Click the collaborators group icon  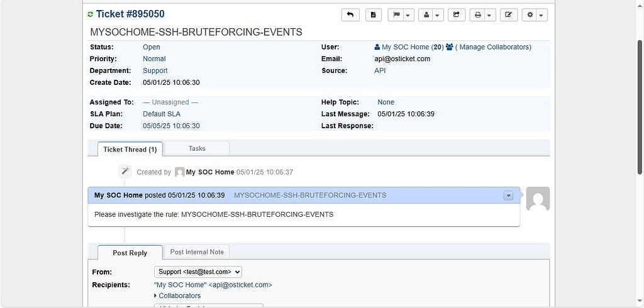(x=449, y=47)
